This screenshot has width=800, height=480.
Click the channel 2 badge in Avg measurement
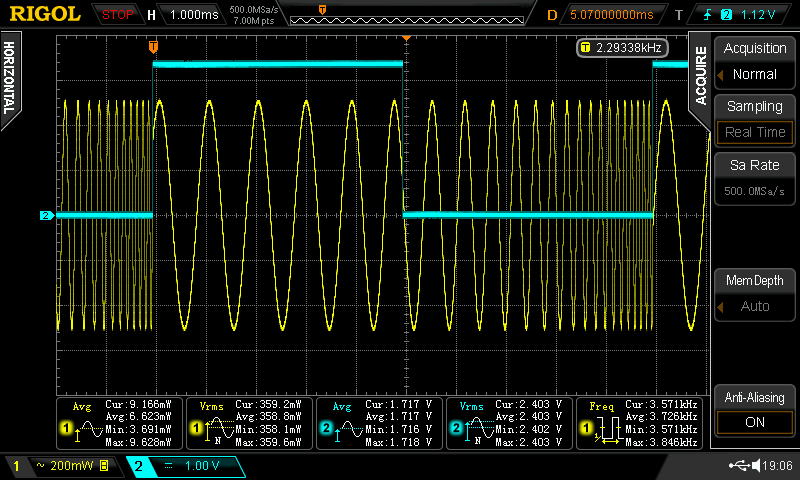tap(327, 428)
